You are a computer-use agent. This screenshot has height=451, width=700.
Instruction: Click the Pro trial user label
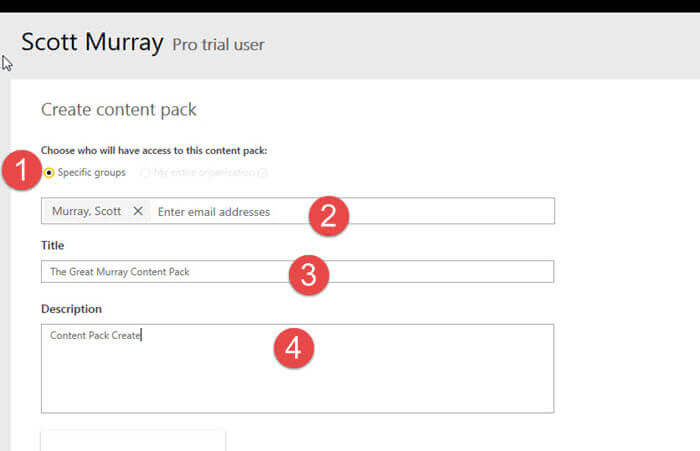pyautogui.click(x=218, y=45)
